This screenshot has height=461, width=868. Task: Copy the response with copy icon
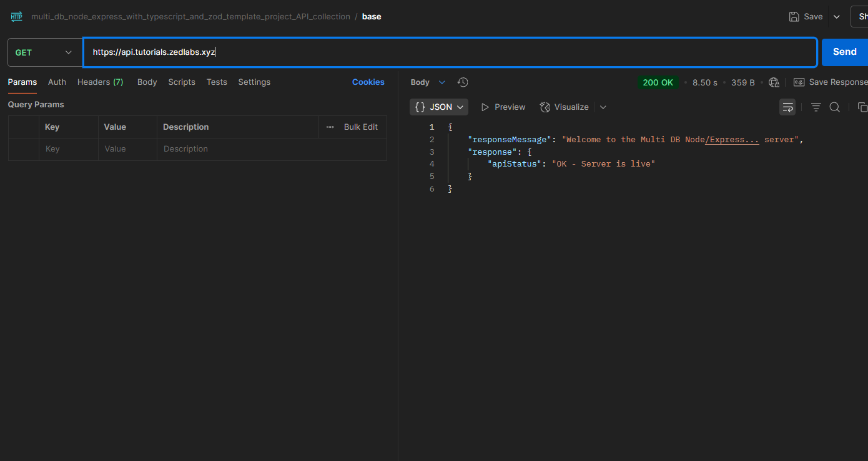[x=862, y=107]
